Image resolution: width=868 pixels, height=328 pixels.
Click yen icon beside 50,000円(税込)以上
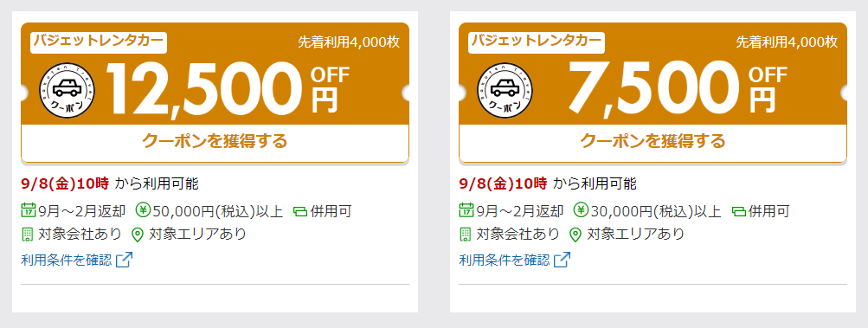[144, 210]
